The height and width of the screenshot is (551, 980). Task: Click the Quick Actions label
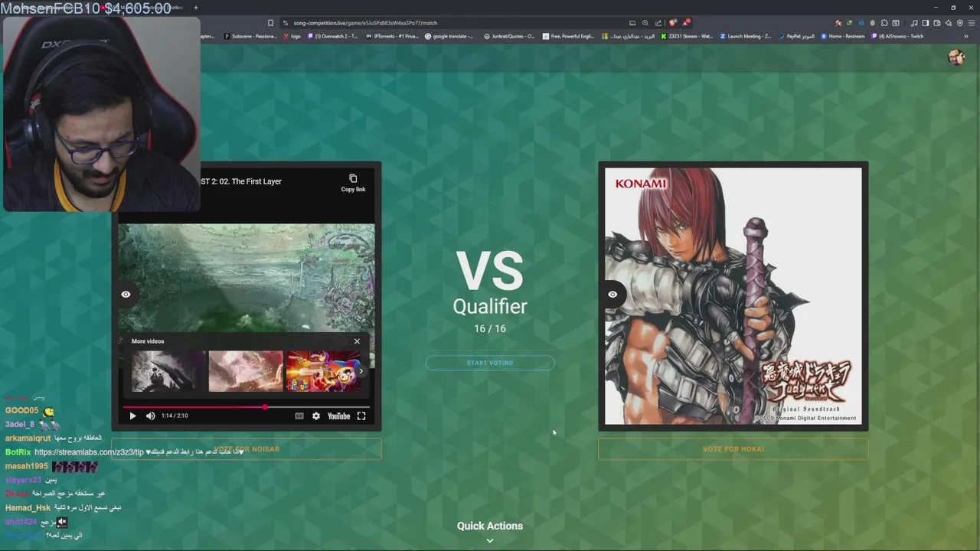pyautogui.click(x=490, y=526)
